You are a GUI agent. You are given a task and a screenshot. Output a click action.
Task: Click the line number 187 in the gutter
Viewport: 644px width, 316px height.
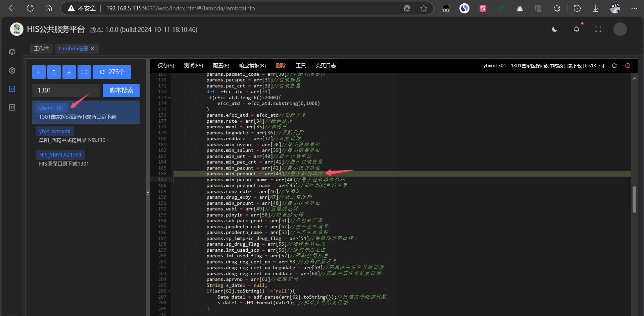(x=162, y=180)
